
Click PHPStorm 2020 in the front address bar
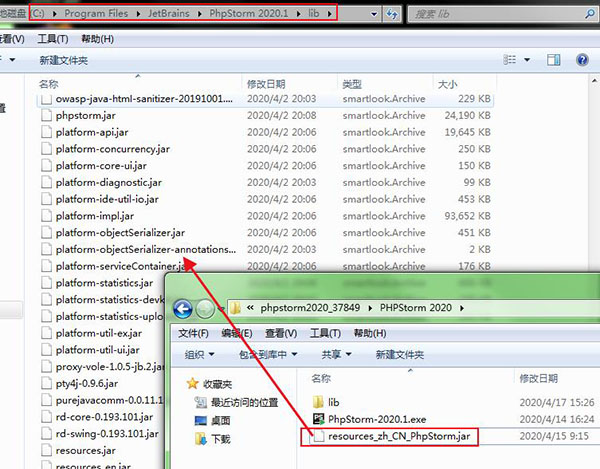point(416,308)
